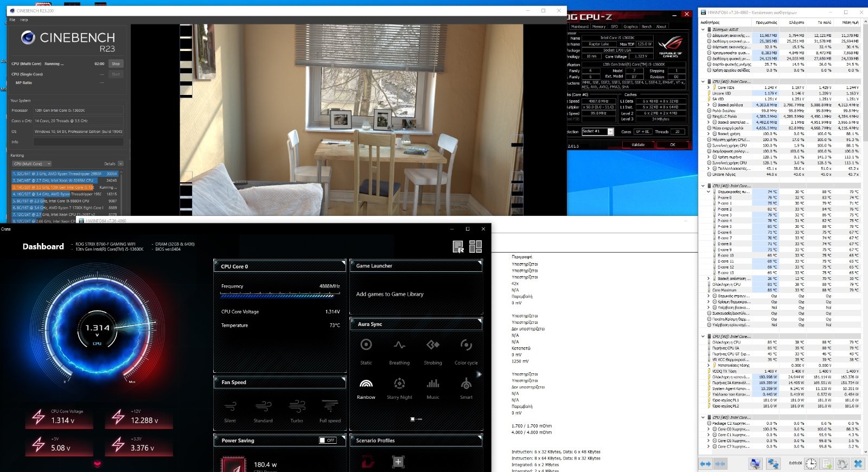Image resolution: width=868 pixels, height=472 pixels.
Task: Click HWiNFO expand columns arrows button
Action: pyautogui.click(x=705, y=464)
